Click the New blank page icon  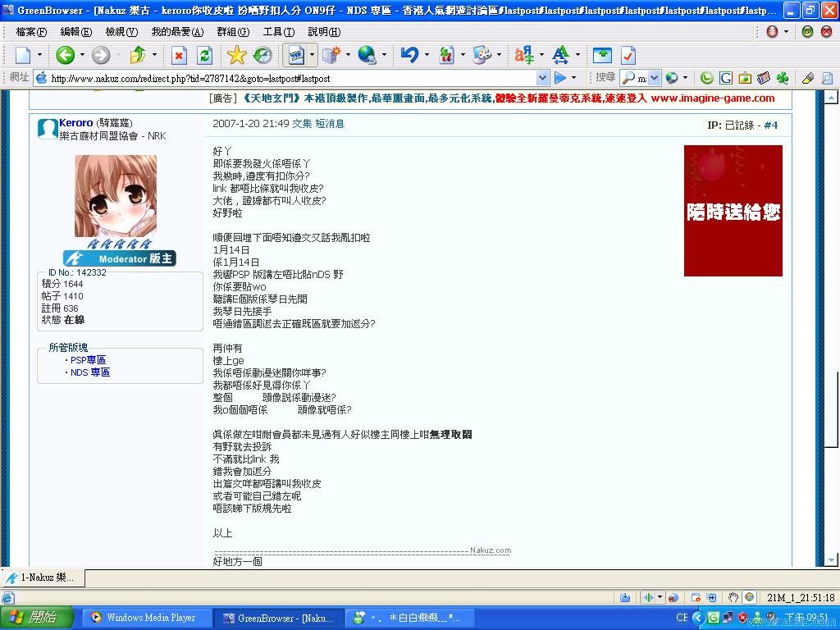pos(23,55)
